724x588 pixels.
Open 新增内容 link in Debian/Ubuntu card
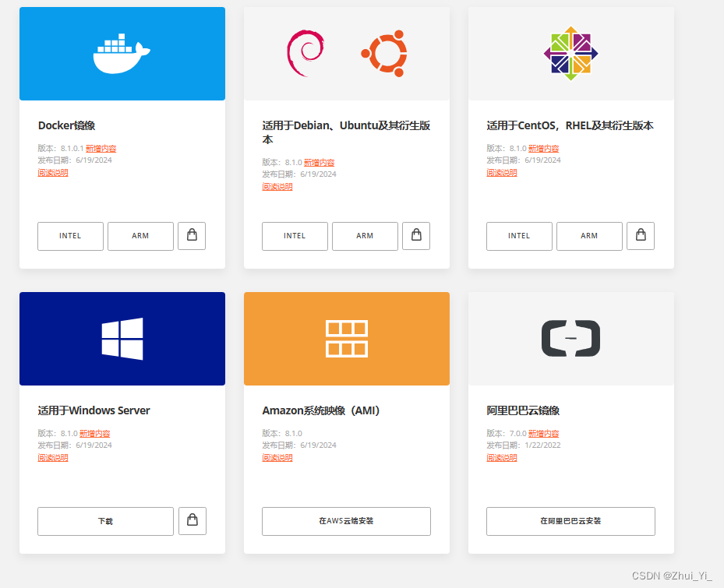tap(320, 163)
